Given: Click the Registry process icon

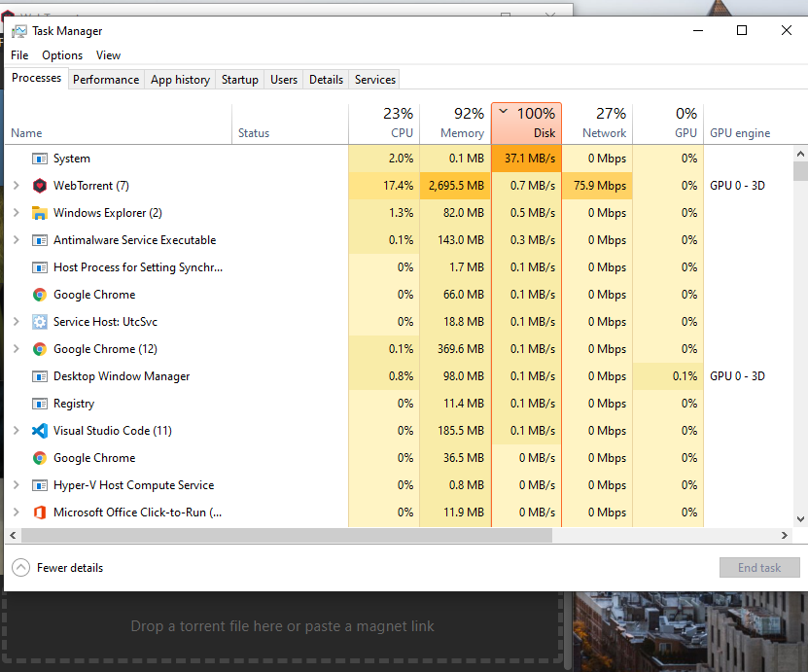Looking at the screenshot, I should tap(40, 404).
